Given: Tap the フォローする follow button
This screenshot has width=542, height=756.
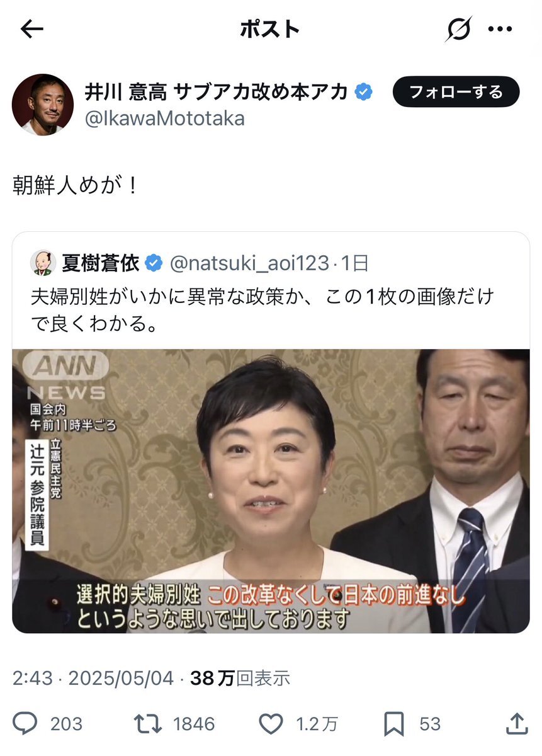Looking at the screenshot, I should (456, 92).
